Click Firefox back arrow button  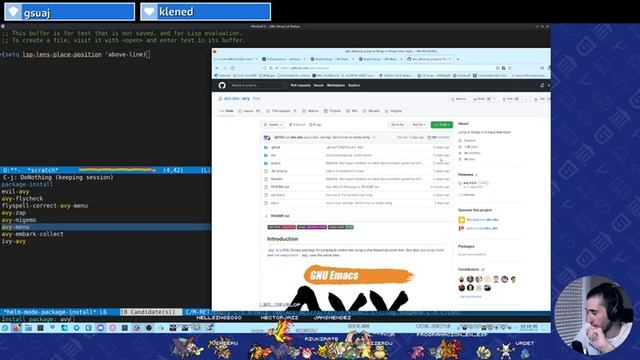[x=217, y=68]
